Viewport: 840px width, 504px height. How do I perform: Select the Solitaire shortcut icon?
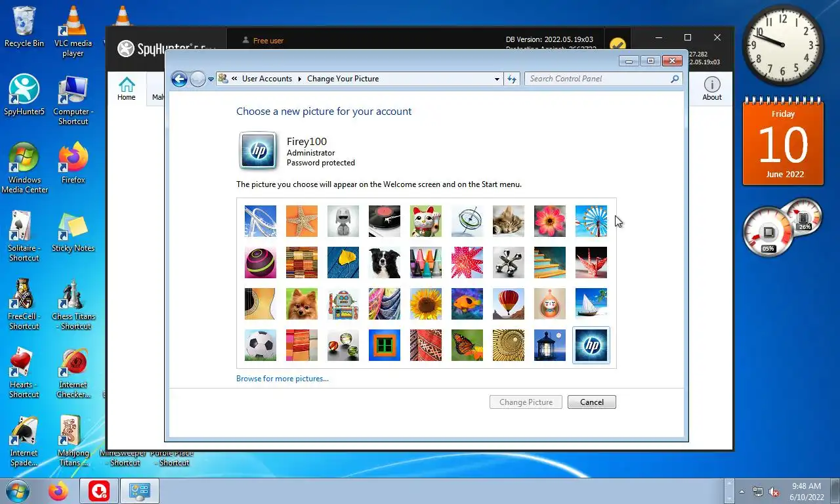click(x=24, y=236)
